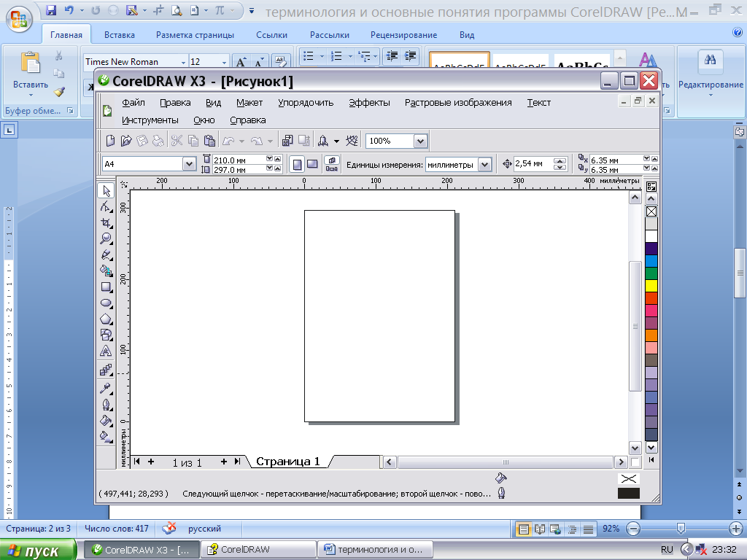Select the Text tool in toolbox
Viewport: 747px width, 560px height.
(106, 351)
